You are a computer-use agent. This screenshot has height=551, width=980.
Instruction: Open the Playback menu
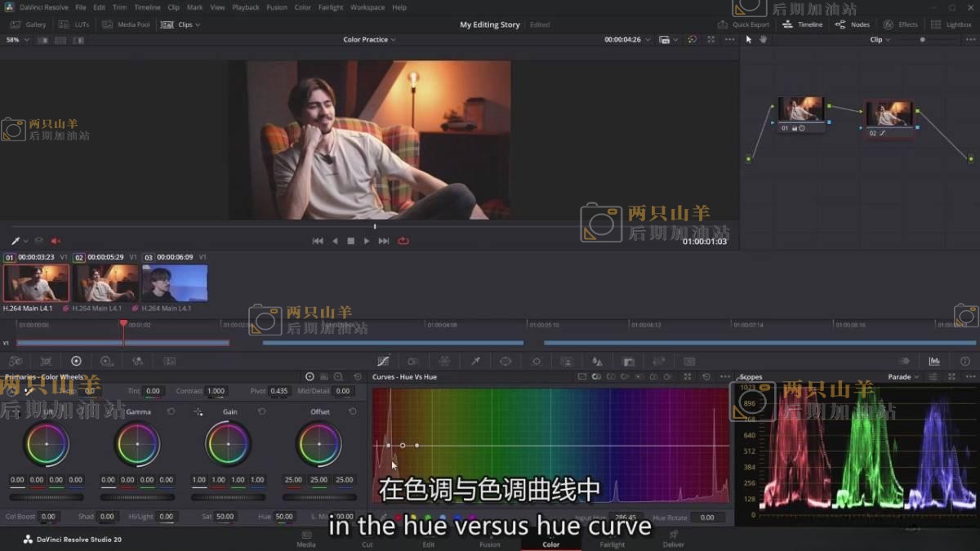(x=245, y=7)
